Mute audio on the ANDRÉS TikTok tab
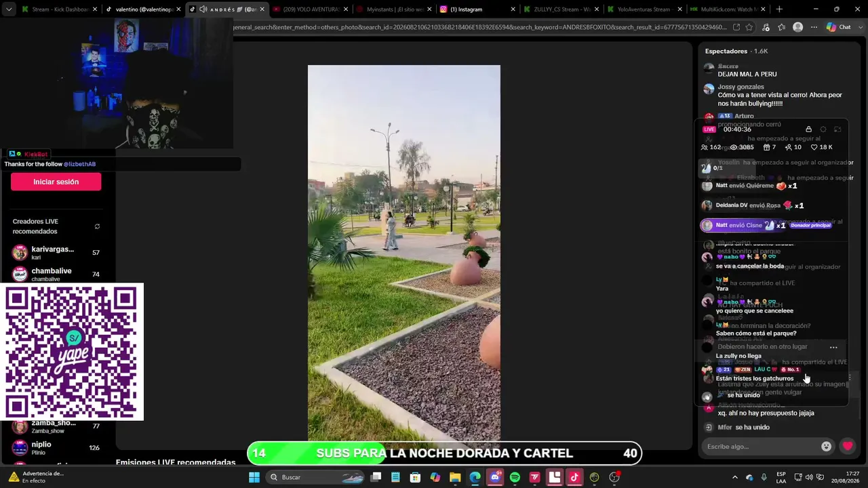This screenshot has height=488, width=868. tap(203, 9)
